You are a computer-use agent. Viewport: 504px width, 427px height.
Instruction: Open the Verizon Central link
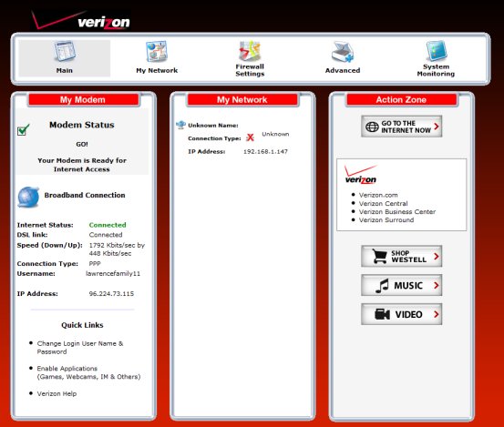point(383,204)
